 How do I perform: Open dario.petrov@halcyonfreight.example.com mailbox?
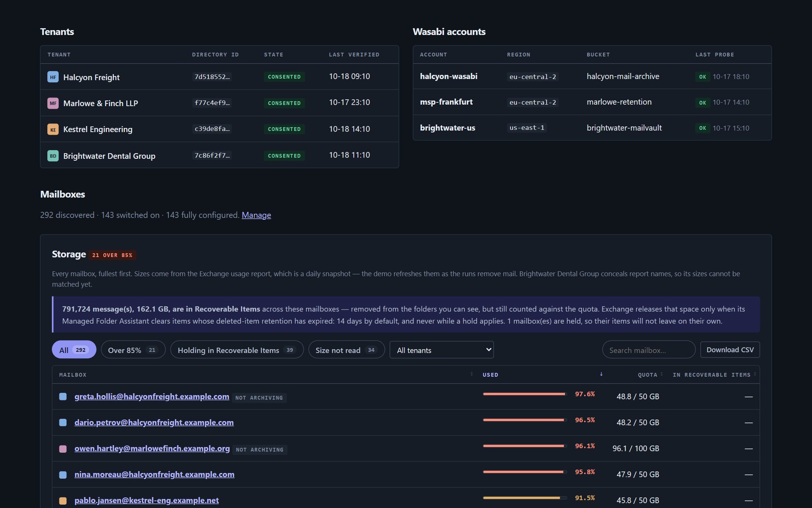[x=154, y=423]
